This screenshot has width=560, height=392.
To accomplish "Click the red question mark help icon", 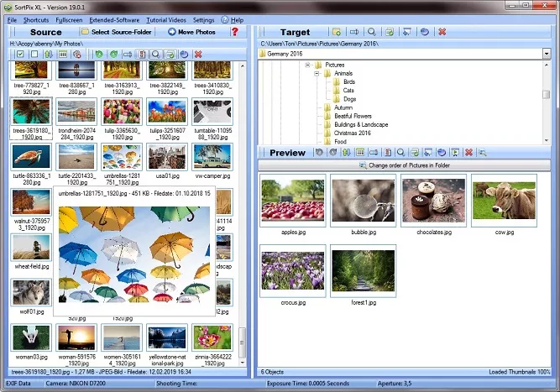I will tap(234, 32).
